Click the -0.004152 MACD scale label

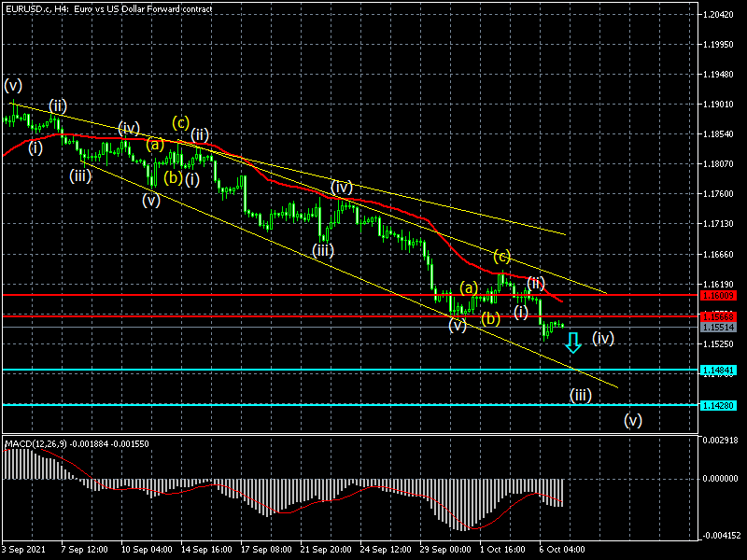(x=719, y=536)
